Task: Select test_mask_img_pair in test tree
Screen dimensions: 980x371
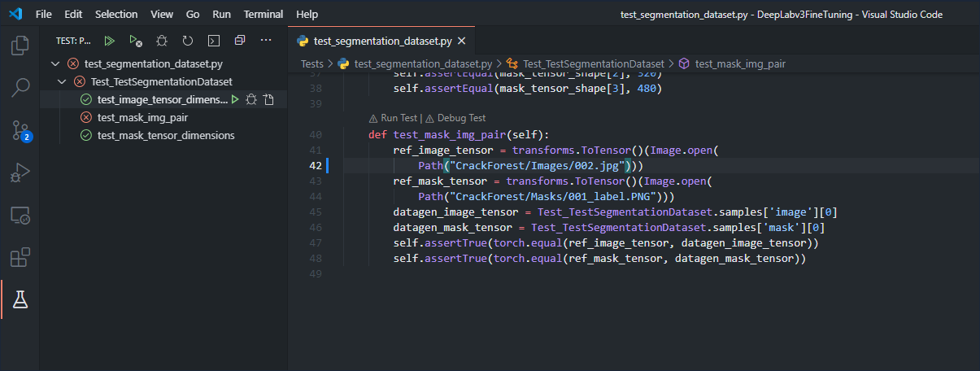Action: [x=142, y=117]
